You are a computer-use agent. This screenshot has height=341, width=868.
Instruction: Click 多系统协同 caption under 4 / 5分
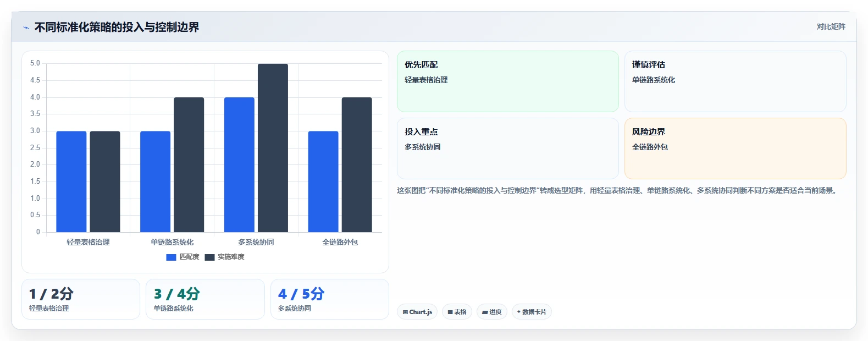tap(295, 309)
